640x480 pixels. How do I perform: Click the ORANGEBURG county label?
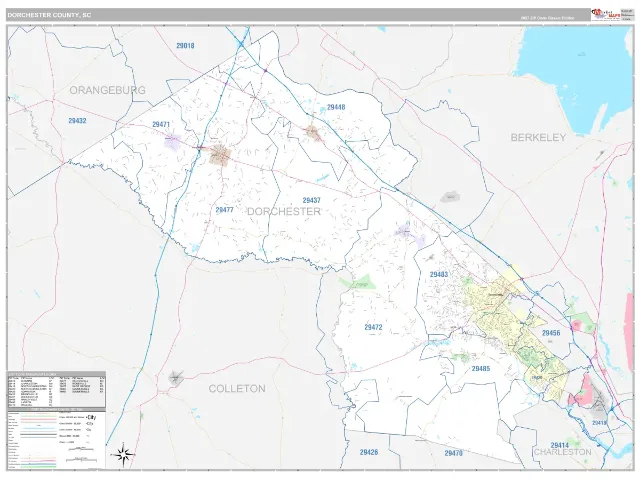[107, 90]
